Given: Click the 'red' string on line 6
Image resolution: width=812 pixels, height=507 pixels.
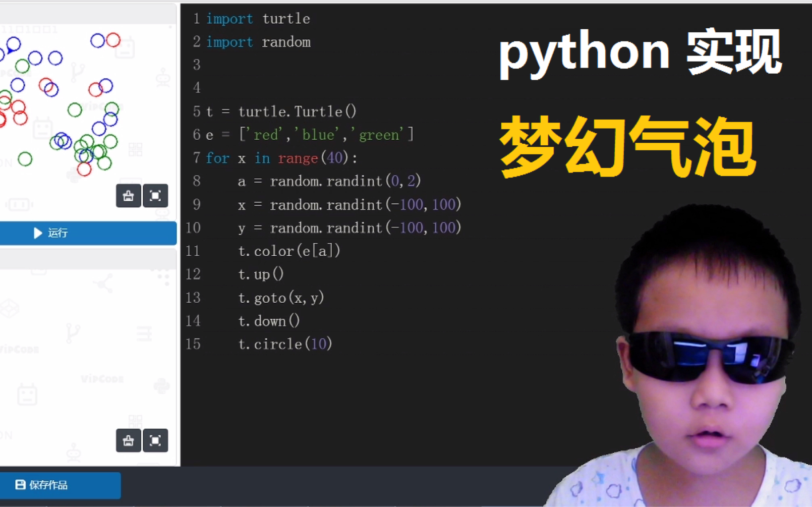Looking at the screenshot, I should (x=266, y=135).
